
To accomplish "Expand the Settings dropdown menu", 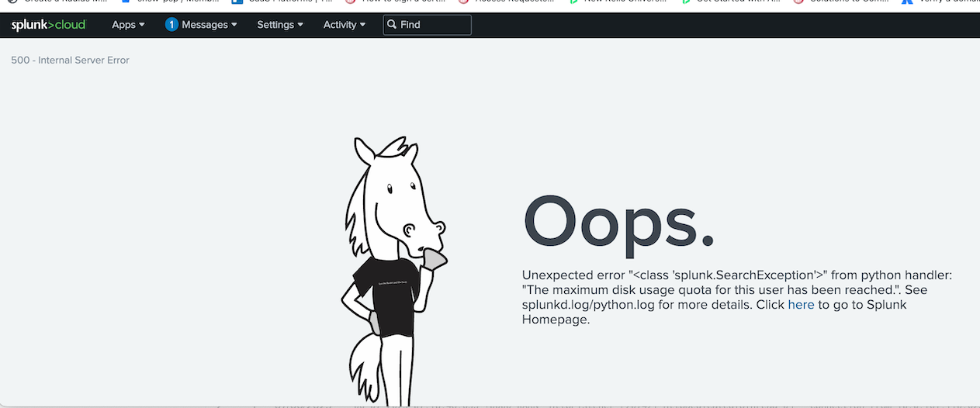I will click(x=280, y=25).
